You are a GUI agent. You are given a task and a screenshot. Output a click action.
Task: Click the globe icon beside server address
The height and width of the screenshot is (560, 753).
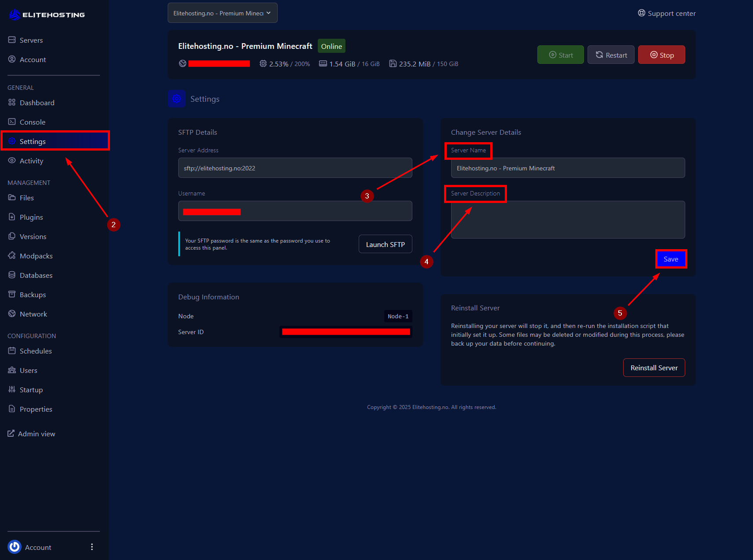[x=183, y=63]
